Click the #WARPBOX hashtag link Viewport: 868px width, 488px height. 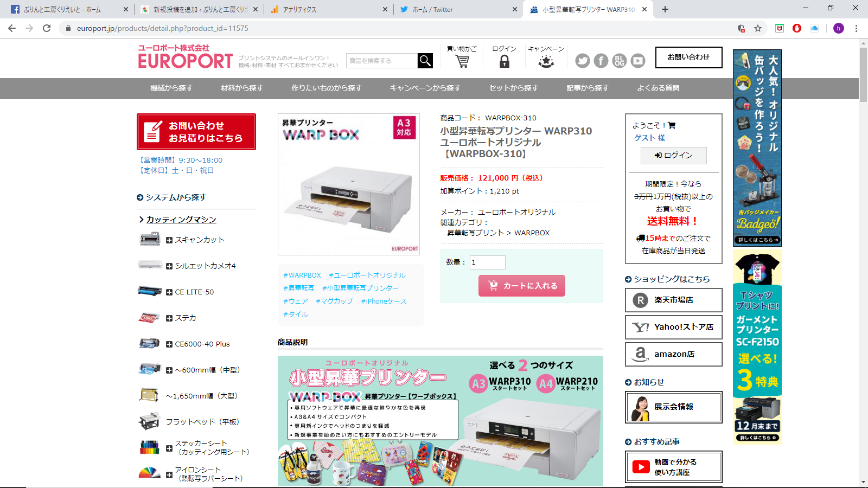point(302,275)
